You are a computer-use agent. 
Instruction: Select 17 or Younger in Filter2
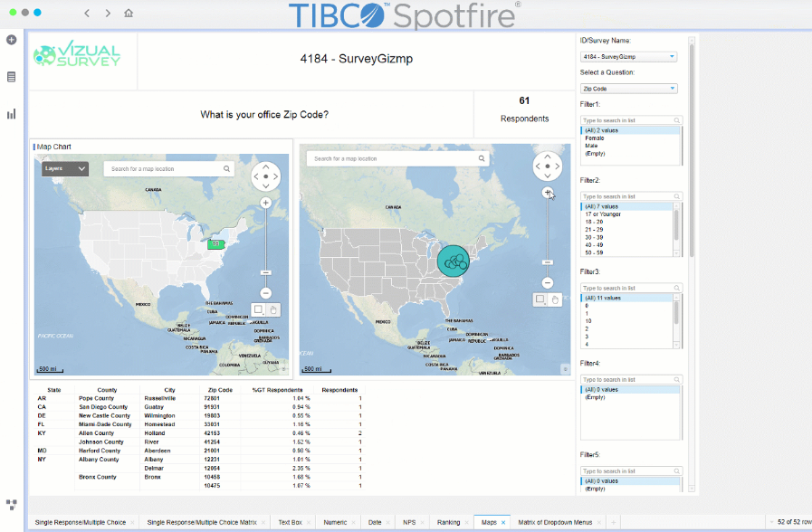[x=603, y=214]
